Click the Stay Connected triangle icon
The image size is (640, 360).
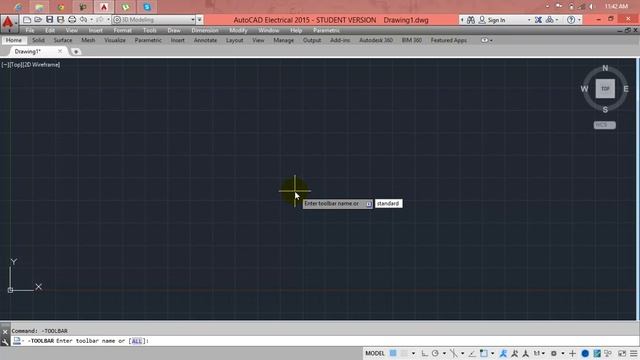550,20
